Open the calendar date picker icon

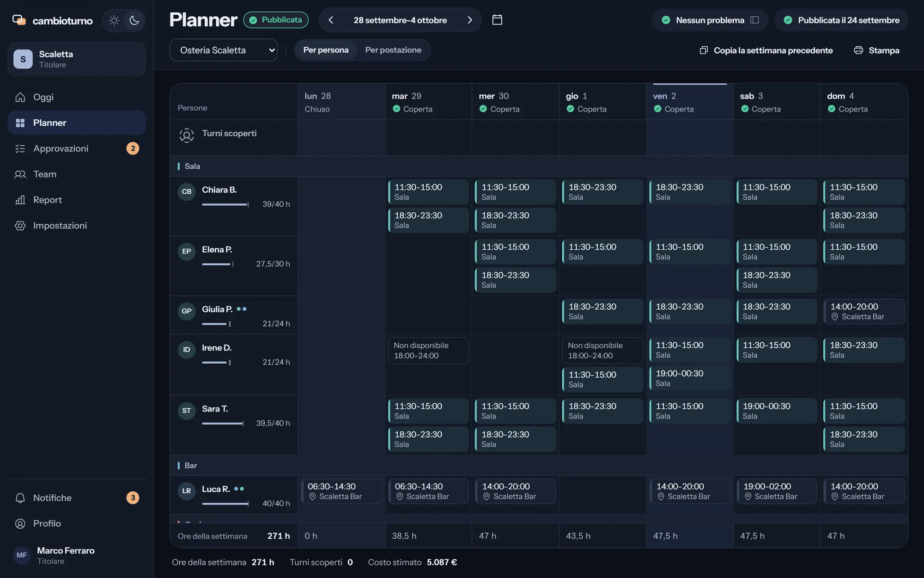[497, 20]
